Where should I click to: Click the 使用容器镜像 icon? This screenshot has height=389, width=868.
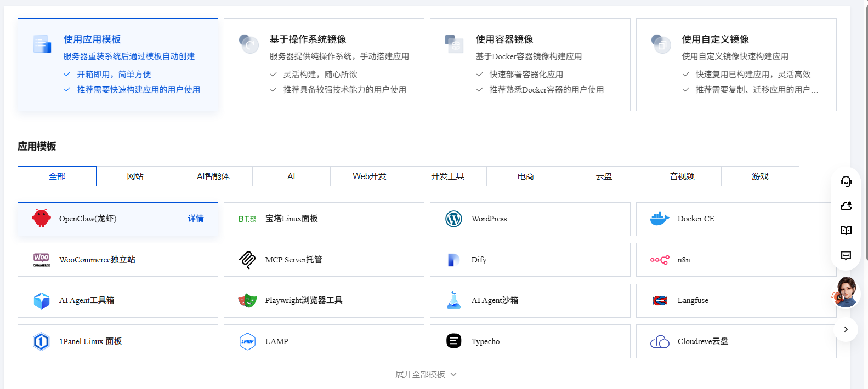point(455,44)
